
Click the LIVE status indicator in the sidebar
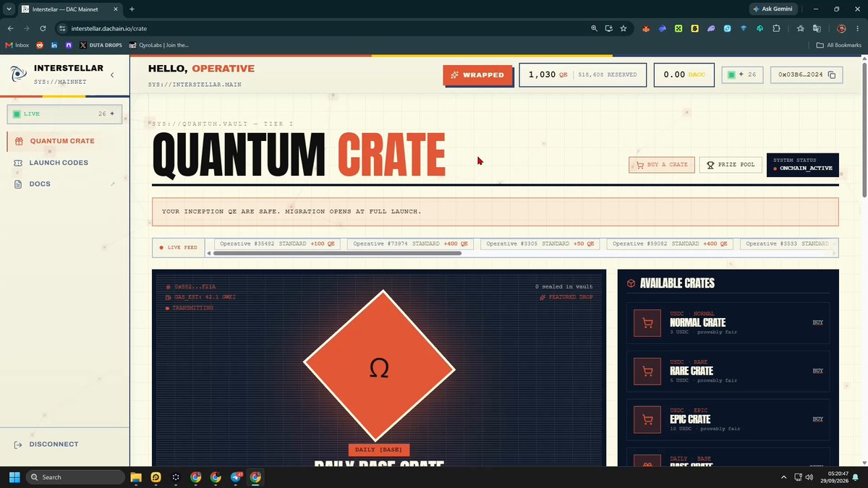pos(64,114)
